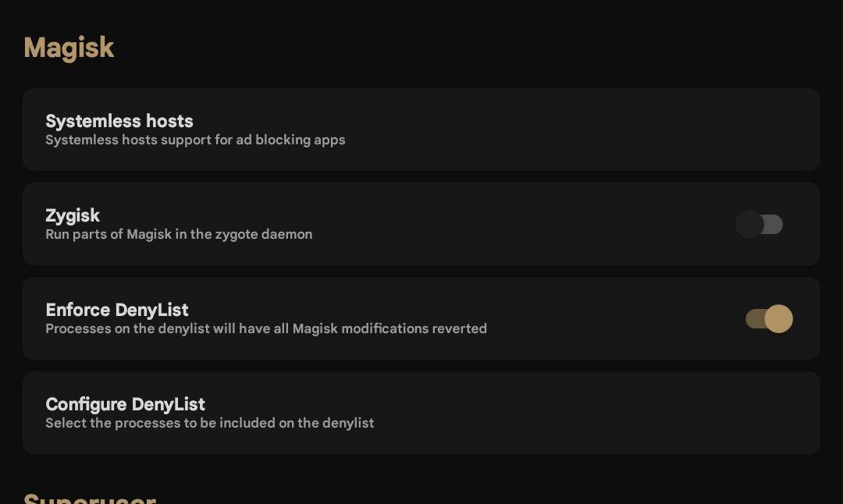
Task: Click the partially visible Superuser heading
Action: 90,497
